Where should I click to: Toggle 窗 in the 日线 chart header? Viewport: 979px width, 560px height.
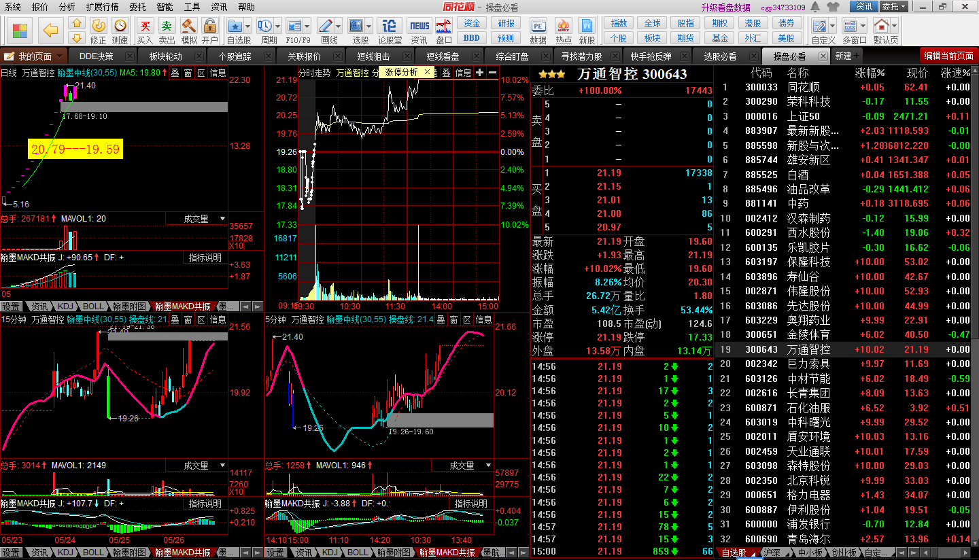pyautogui.click(x=188, y=72)
